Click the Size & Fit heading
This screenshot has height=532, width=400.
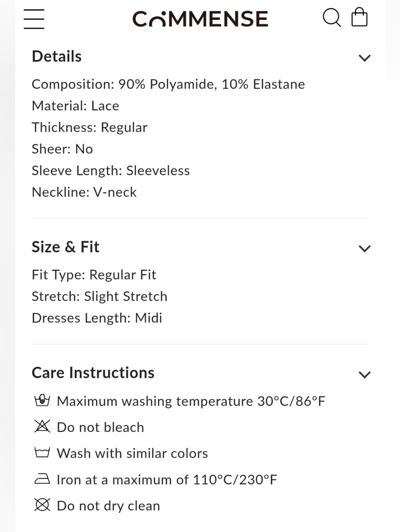[x=66, y=247]
